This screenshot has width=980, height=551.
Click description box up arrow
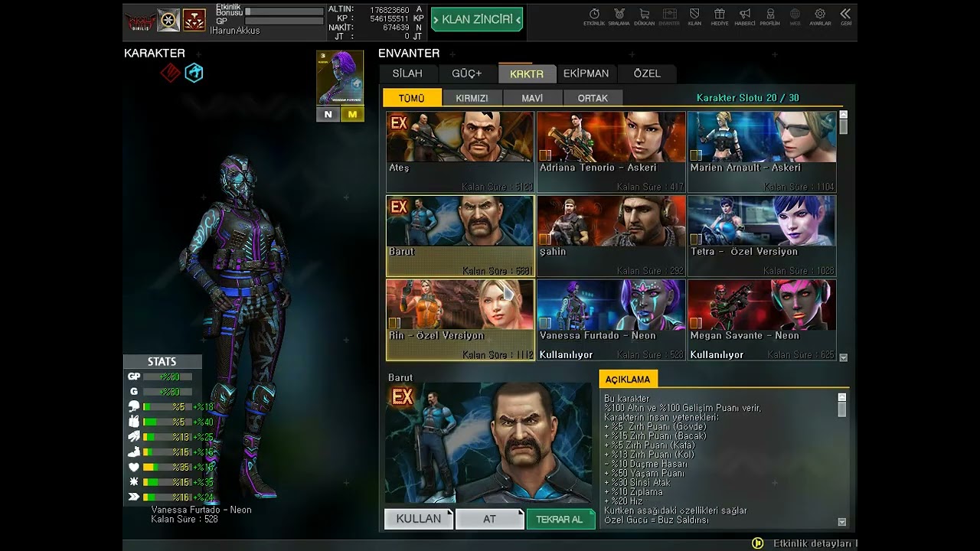[842, 397]
